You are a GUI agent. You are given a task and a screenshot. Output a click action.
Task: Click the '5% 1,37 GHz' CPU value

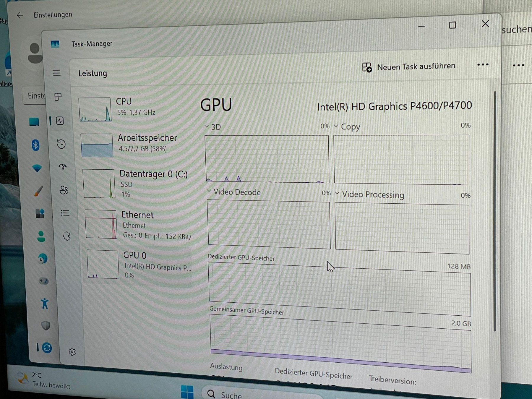tap(136, 113)
